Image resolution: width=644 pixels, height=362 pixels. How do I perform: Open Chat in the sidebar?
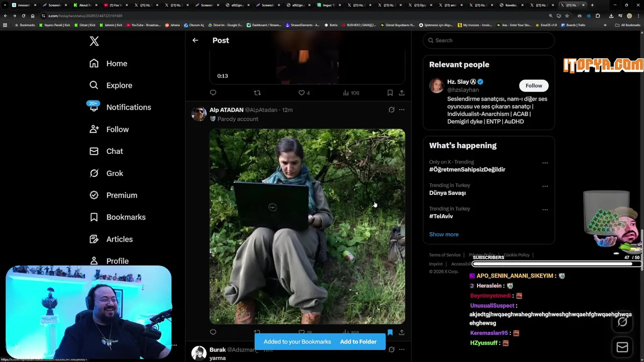tap(106, 151)
